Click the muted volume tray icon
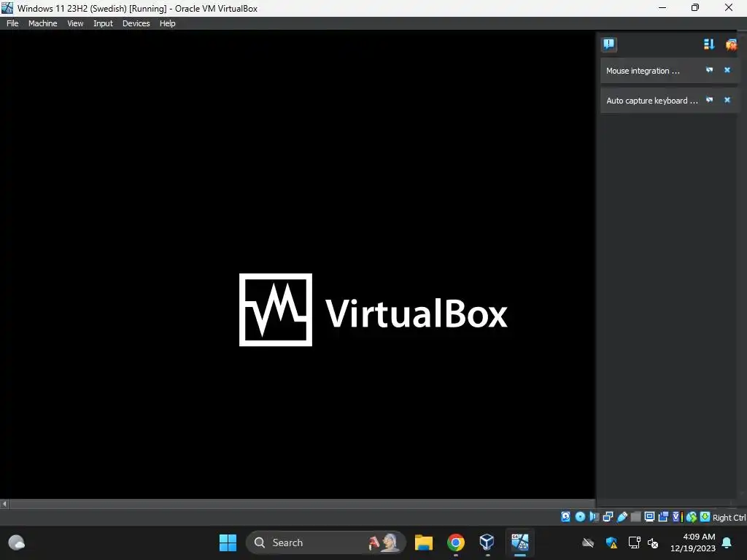747x560 pixels. click(653, 542)
